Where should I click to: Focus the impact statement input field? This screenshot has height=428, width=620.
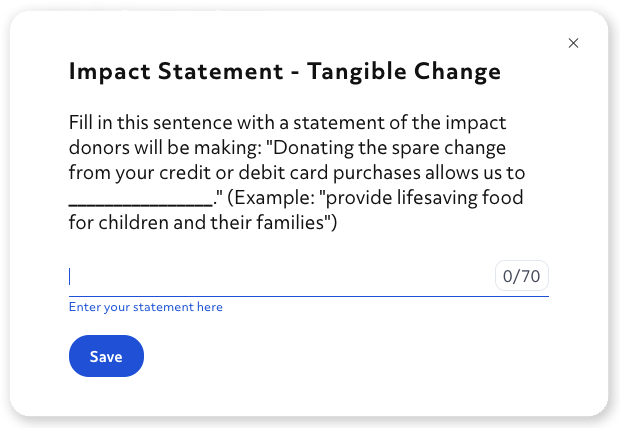280,277
